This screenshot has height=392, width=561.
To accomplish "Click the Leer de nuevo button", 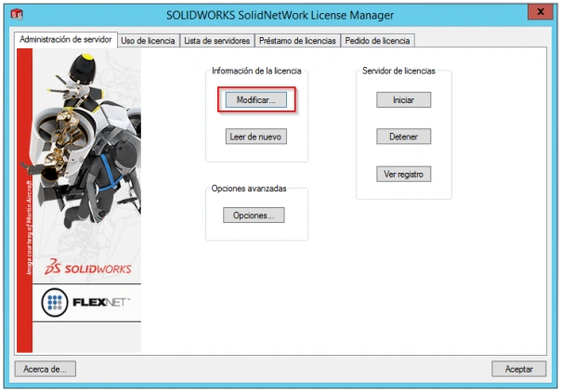I will (x=255, y=137).
